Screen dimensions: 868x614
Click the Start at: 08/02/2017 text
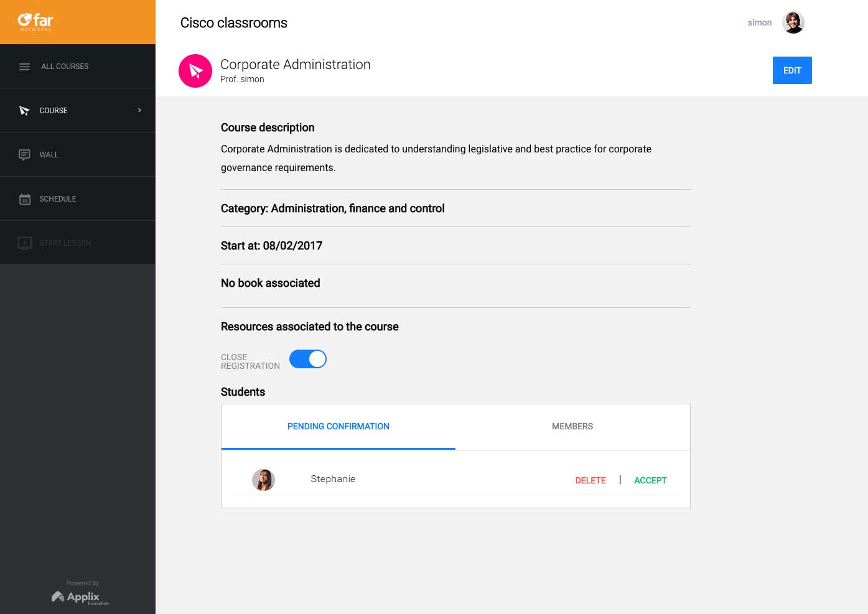click(271, 246)
